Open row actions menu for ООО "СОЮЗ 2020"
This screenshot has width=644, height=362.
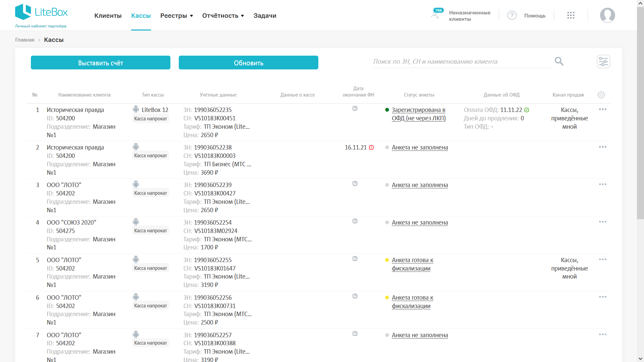pos(603,222)
